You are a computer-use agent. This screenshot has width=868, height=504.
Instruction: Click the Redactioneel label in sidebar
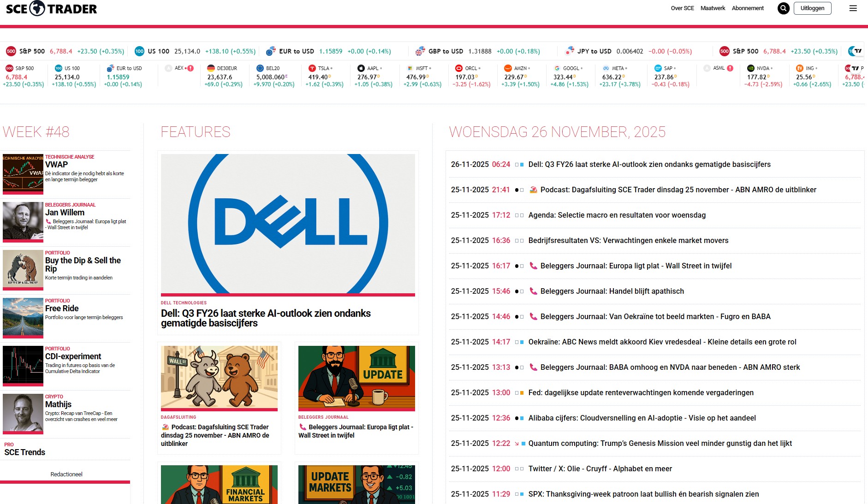point(66,474)
